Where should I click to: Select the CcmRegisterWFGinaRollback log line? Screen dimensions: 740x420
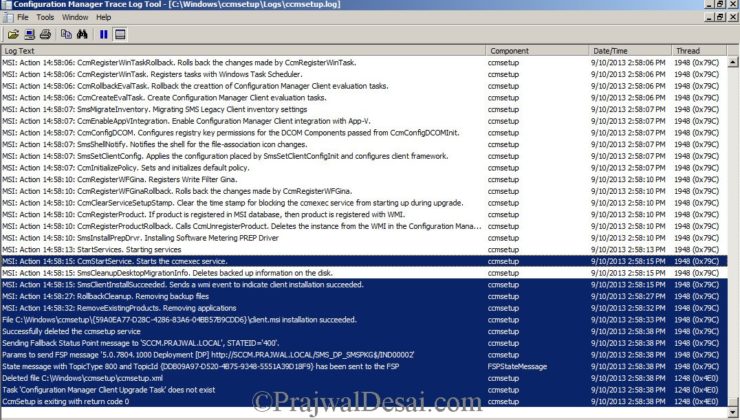(363, 191)
